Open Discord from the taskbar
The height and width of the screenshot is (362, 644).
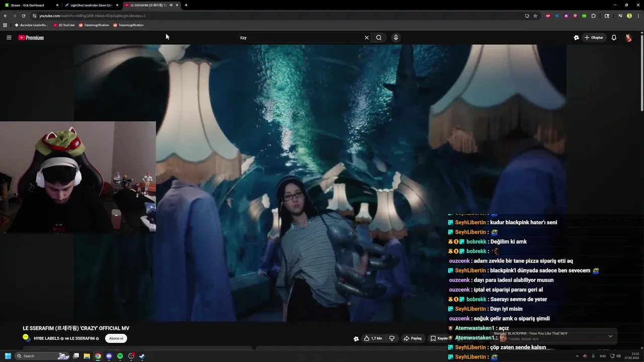coord(109,356)
